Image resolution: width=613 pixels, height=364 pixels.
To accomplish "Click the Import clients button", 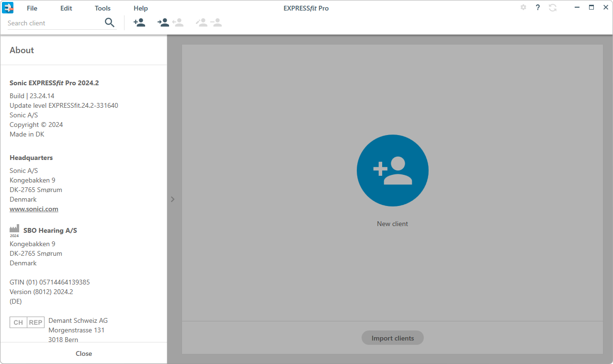I will click(x=393, y=338).
